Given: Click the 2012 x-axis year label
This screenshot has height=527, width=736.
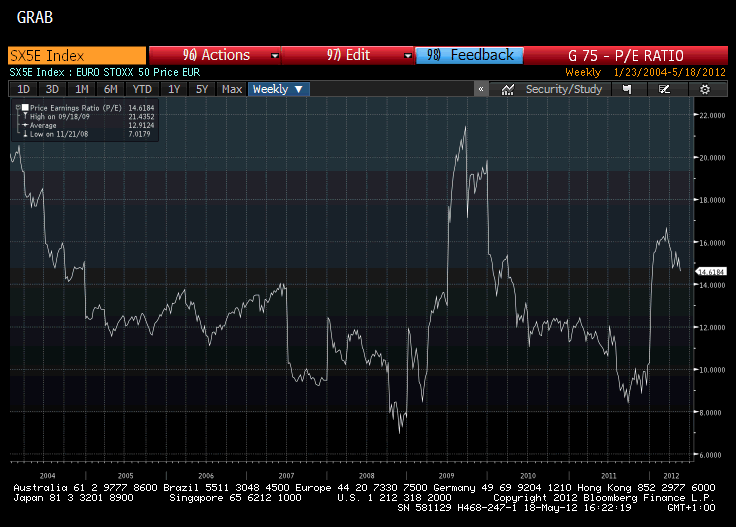Looking at the screenshot, I should (671, 475).
